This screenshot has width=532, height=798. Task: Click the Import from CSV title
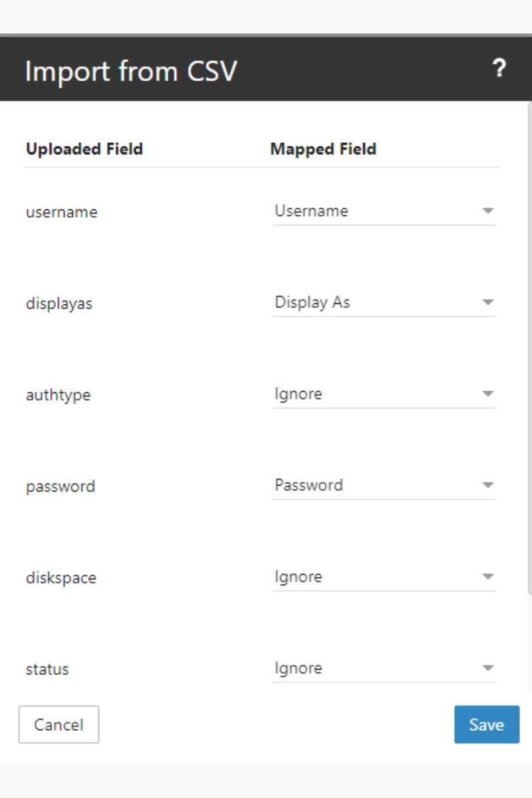[x=130, y=70]
